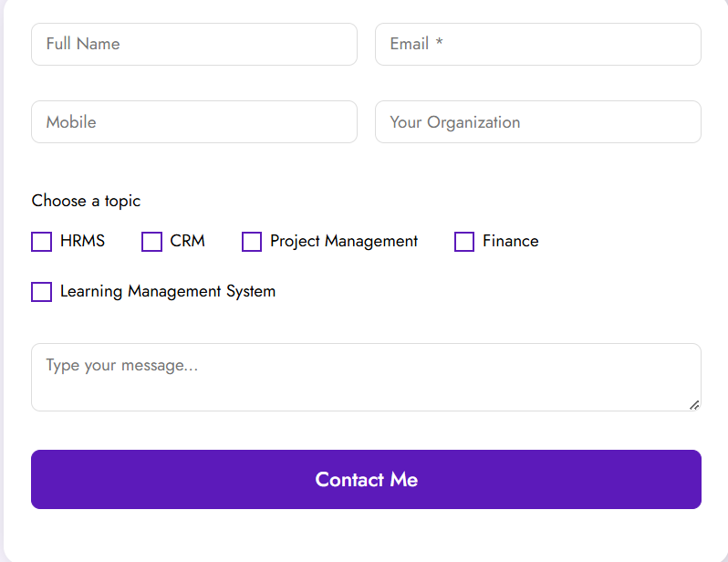Submit the form with Contact Me
This screenshot has width=728, height=562.
tap(367, 479)
